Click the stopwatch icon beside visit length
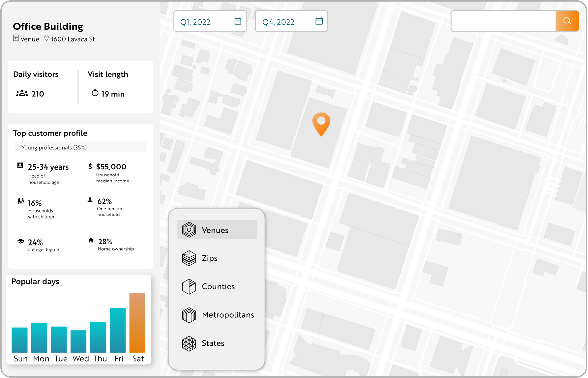The height and width of the screenshot is (378, 588). pyautogui.click(x=95, y=93)
